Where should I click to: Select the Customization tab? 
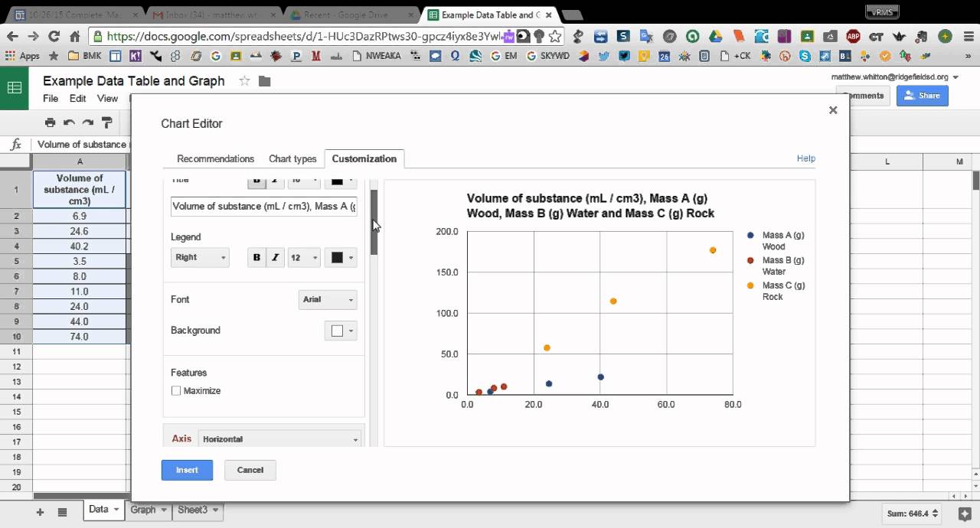364,159
